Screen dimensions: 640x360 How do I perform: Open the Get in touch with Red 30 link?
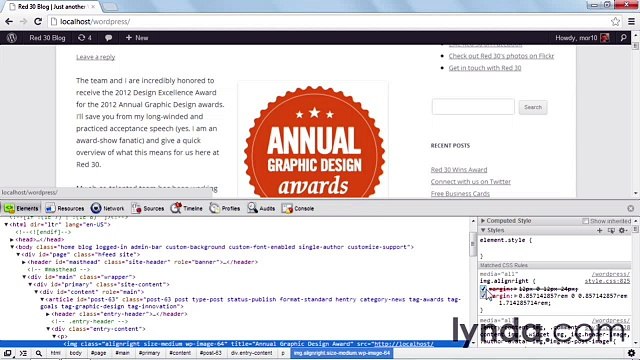(485, 68)
